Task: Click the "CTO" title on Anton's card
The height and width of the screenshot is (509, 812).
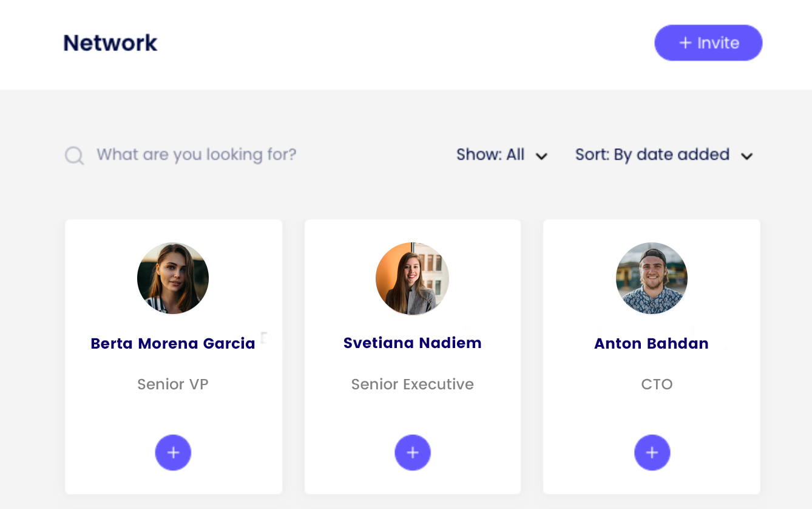Action: 657,384
